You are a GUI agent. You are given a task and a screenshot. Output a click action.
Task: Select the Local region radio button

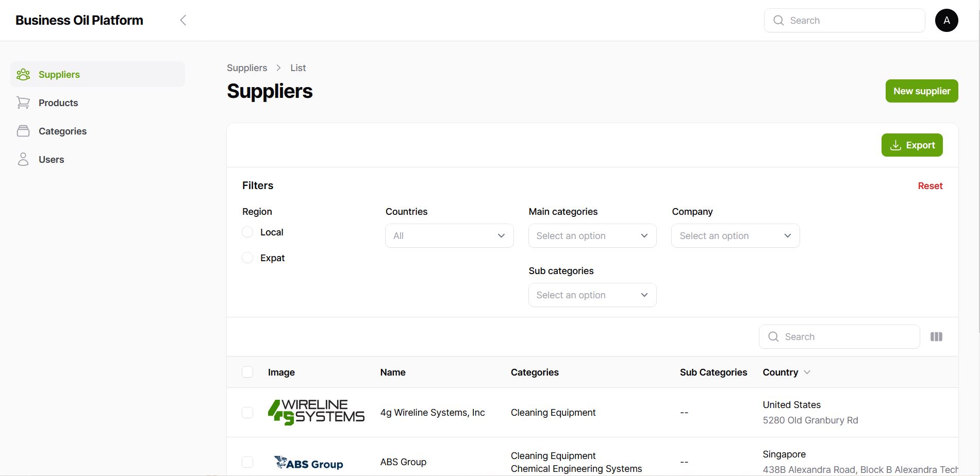click(x=248, y=232)
